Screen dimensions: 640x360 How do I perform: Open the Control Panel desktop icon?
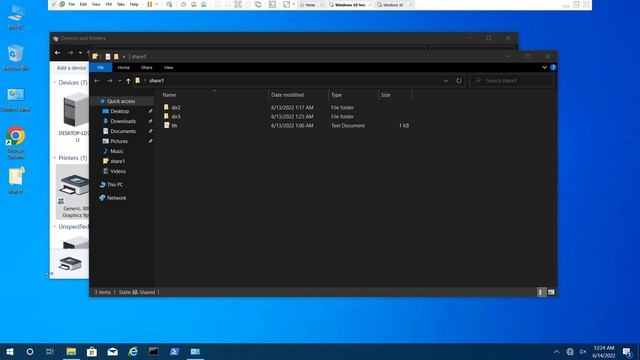16,100
